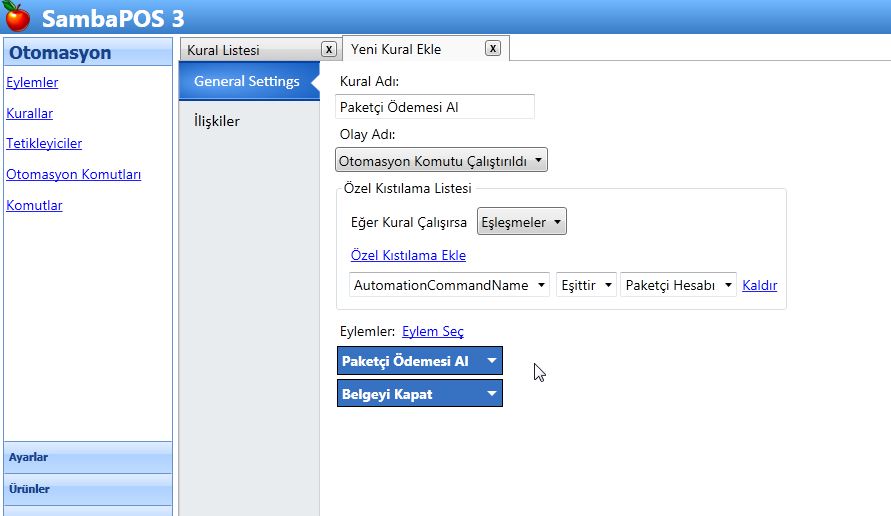Viewport: 891px width, 516px height.
Task: Click the Özel Kıstılama Ekle link
Action: point(408,255)
